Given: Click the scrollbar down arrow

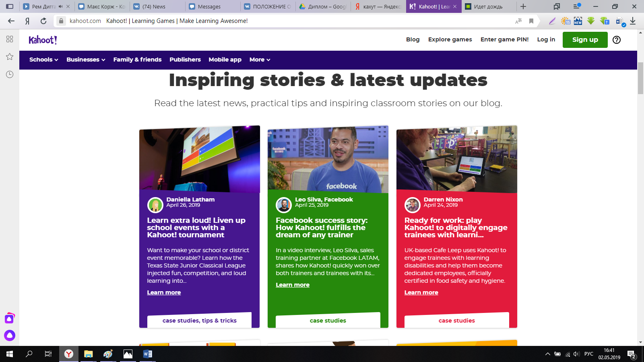Looking at the screenshot, I should pos(640,342).
